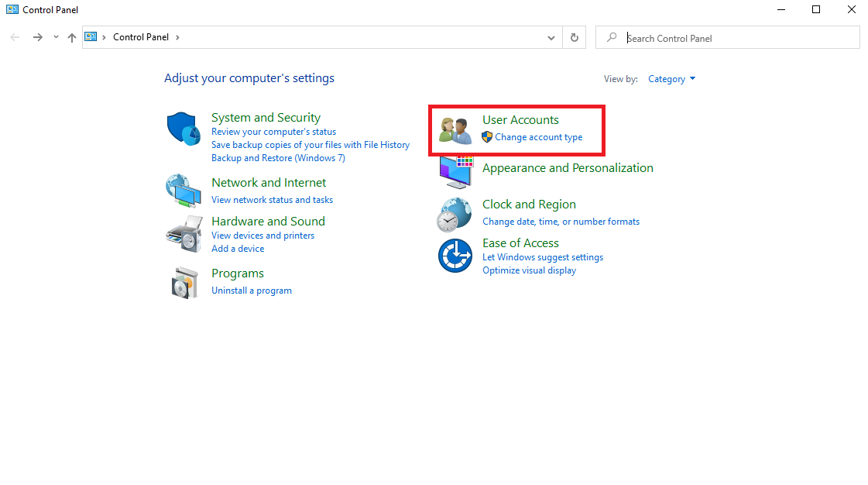Image resolution: width=868 pixels, height=485 pixels.
Task: Open the Programs category
Action: (238, 273)
